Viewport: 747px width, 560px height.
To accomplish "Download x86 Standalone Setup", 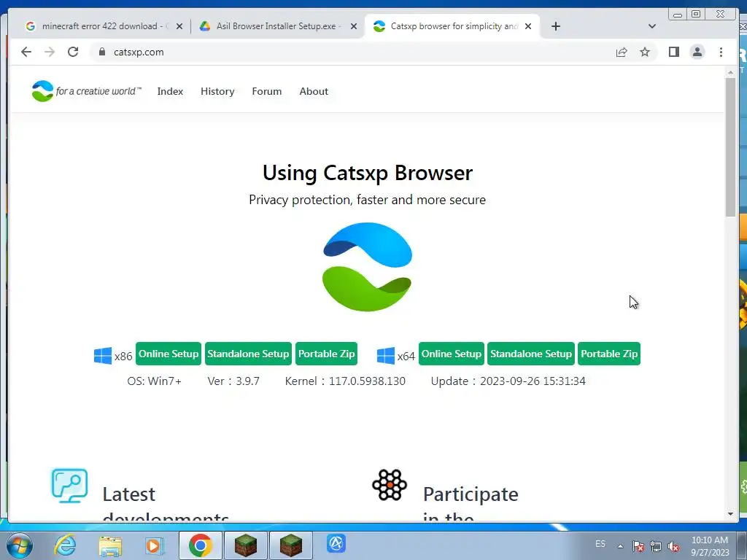I will [248, 354].
